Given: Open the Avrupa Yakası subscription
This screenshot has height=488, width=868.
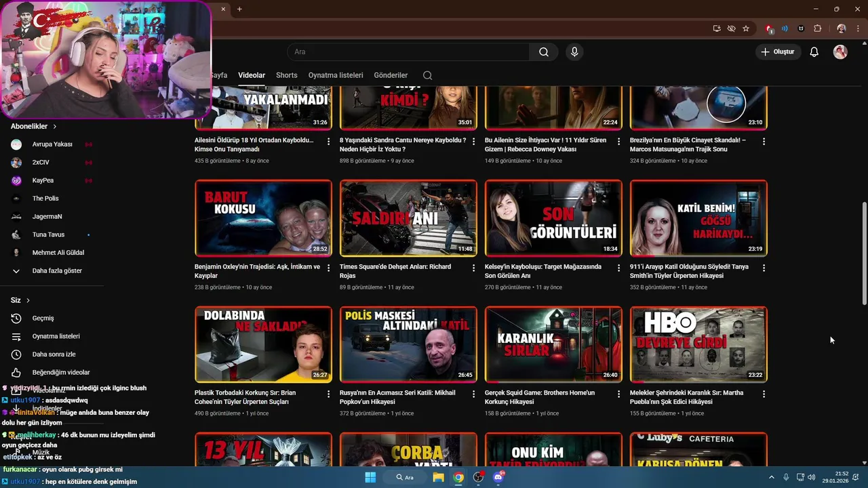Looking at the screenshot, I should pos(52,144).
